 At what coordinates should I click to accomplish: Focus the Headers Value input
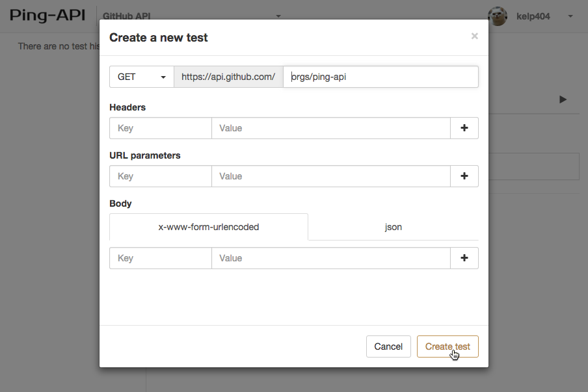[330, 128]
